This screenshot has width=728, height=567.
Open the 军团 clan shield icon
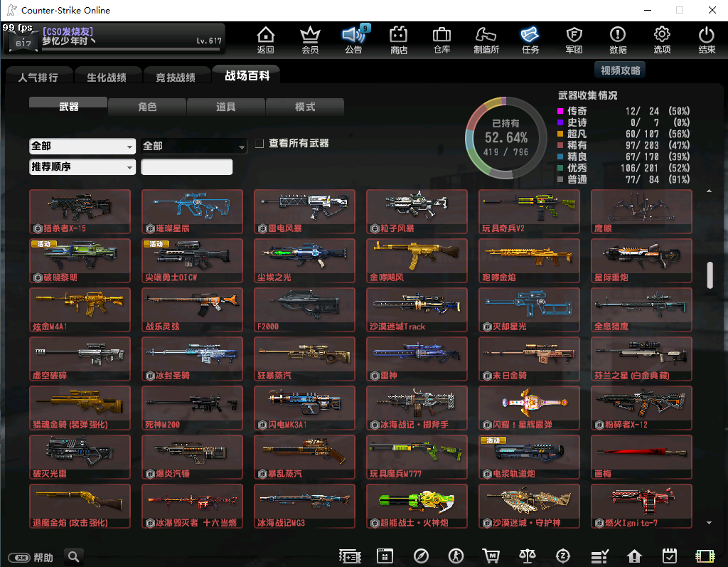point(574,39)
